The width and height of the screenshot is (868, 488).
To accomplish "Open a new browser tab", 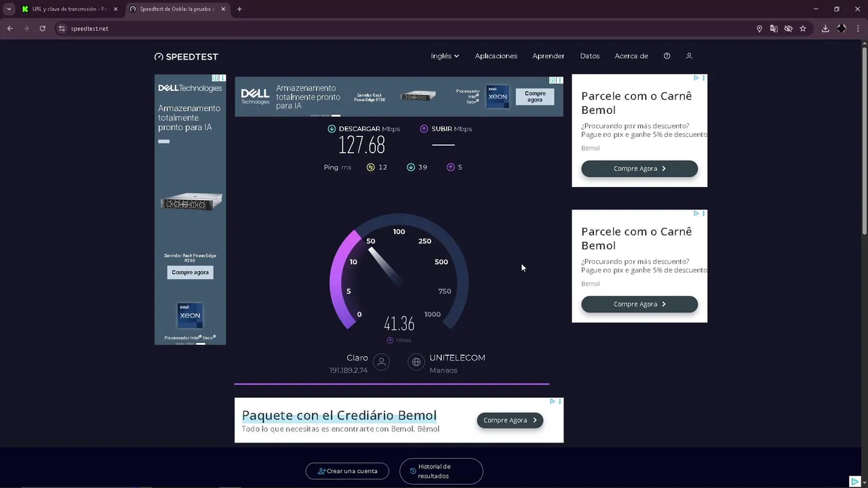I will pyautogui.click(x=239, y=9).
